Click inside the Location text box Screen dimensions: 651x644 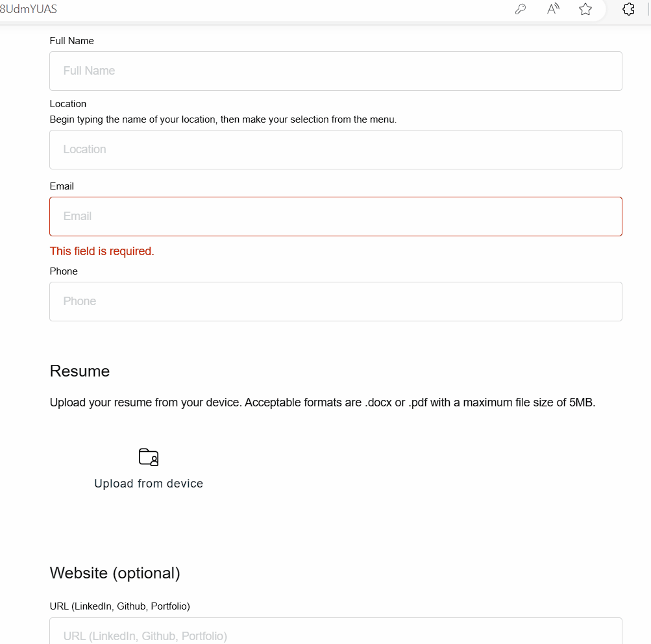point(336,149)
